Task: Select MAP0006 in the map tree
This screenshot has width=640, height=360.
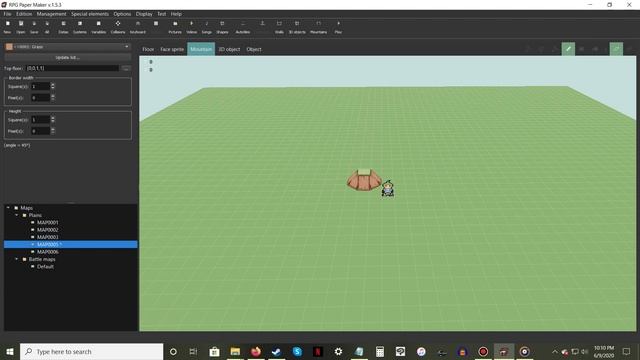Action: coord(47,252)
